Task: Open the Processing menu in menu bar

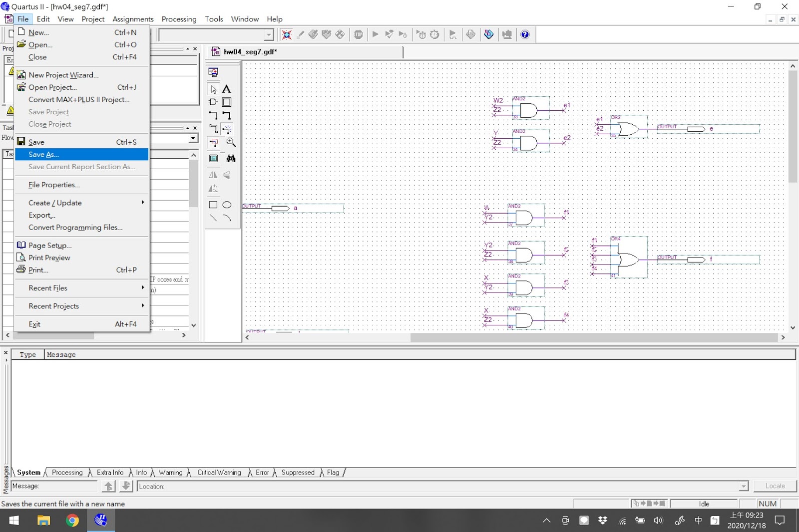Action: tap(179, 19)
